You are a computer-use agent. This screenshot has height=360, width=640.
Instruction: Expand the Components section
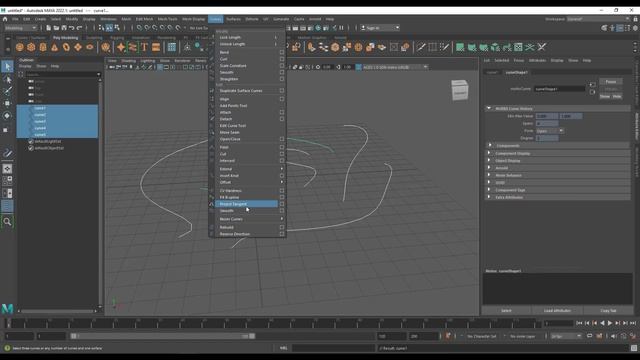click(x=490, y=145)
